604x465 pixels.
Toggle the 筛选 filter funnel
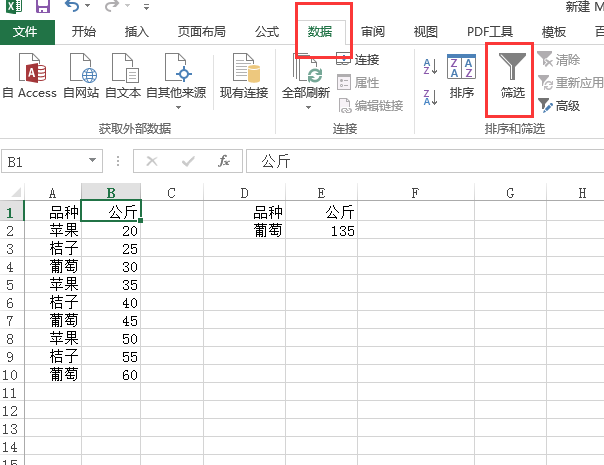[512, 76]
